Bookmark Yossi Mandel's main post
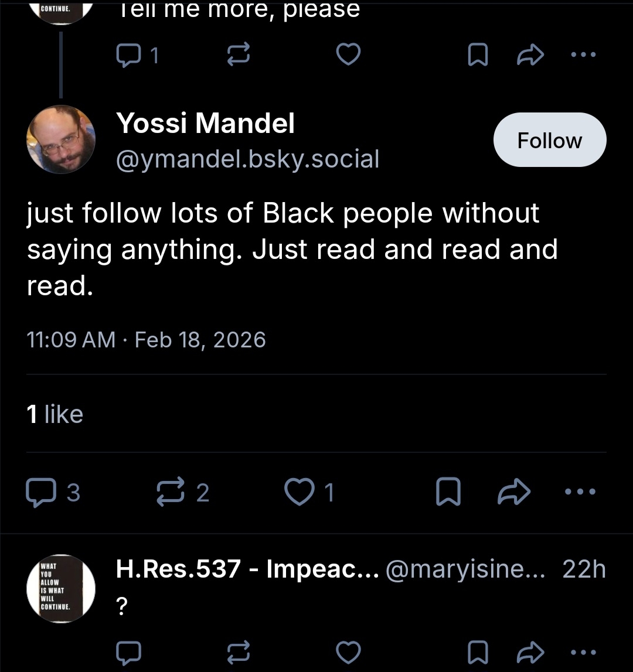The width and height of the screenshot is (633, 672). 447,493
